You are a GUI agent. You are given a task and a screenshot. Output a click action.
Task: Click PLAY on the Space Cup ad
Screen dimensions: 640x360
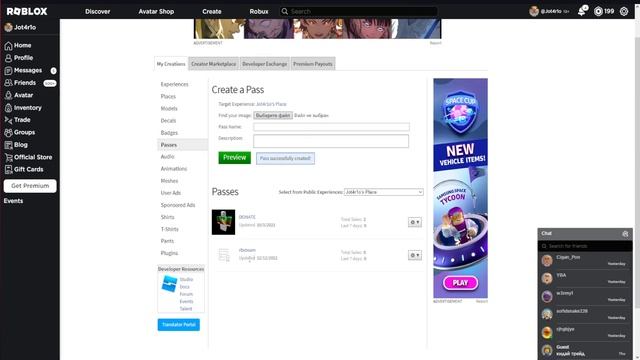(460, 282)
